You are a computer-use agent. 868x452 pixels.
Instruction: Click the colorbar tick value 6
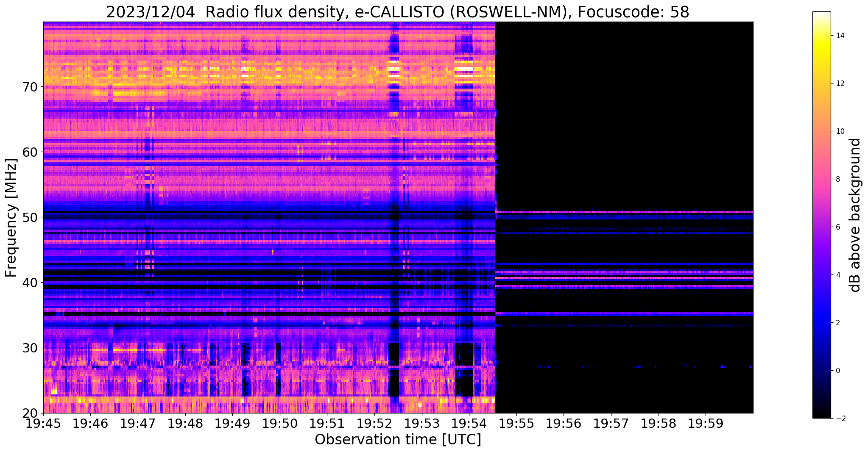coord(838,227)
